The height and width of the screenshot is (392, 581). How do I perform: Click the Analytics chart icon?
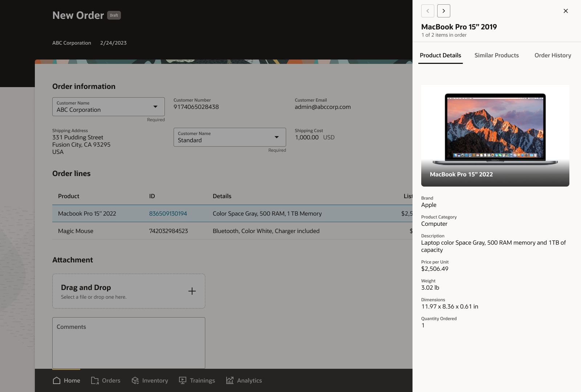[230, 380]
